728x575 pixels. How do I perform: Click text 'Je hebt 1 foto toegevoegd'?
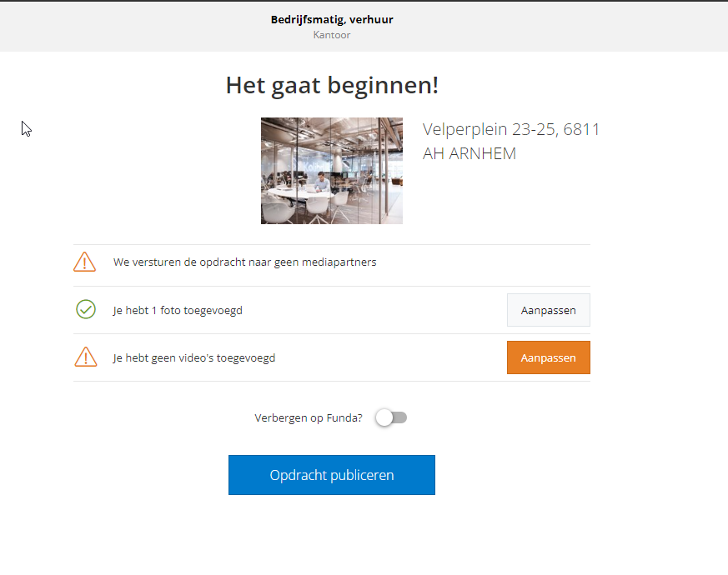(x=178, y=311)
